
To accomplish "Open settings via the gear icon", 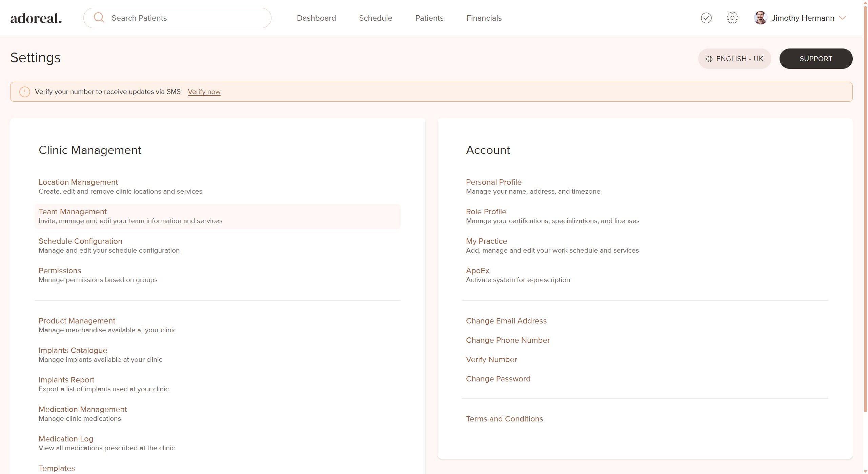I will [732, 18].
